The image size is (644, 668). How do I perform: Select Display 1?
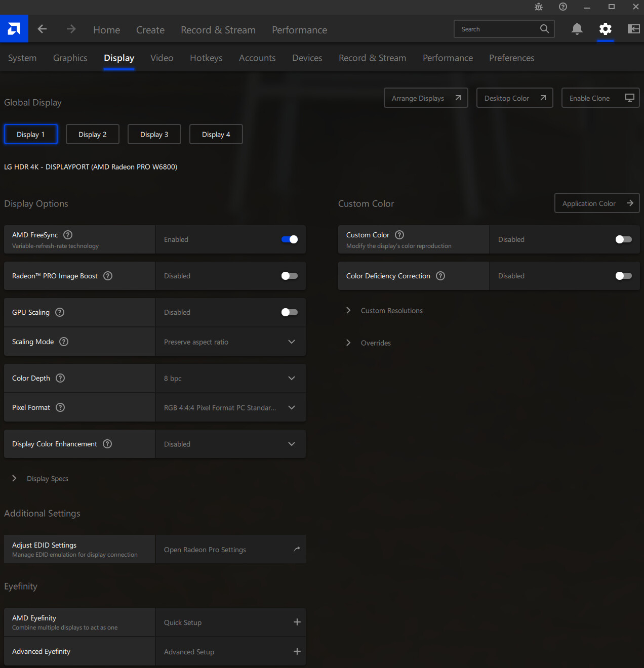tap(31, 134)
